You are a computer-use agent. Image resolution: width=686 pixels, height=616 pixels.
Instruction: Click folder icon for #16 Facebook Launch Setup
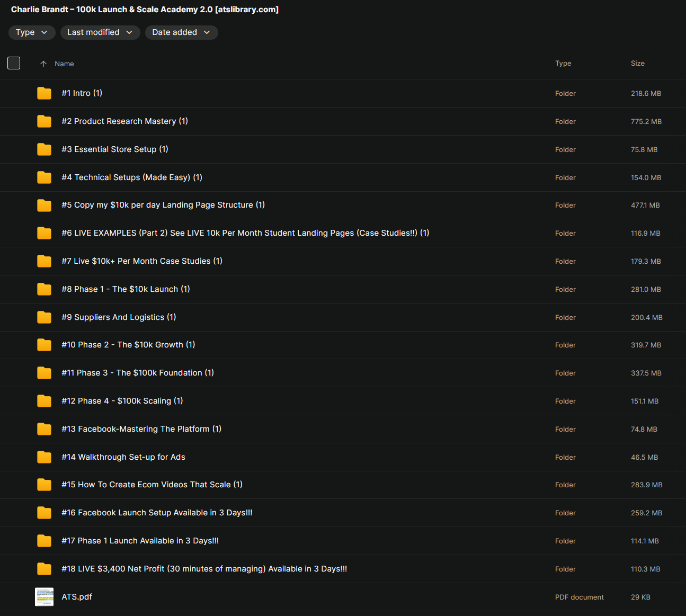pos(44,513)
